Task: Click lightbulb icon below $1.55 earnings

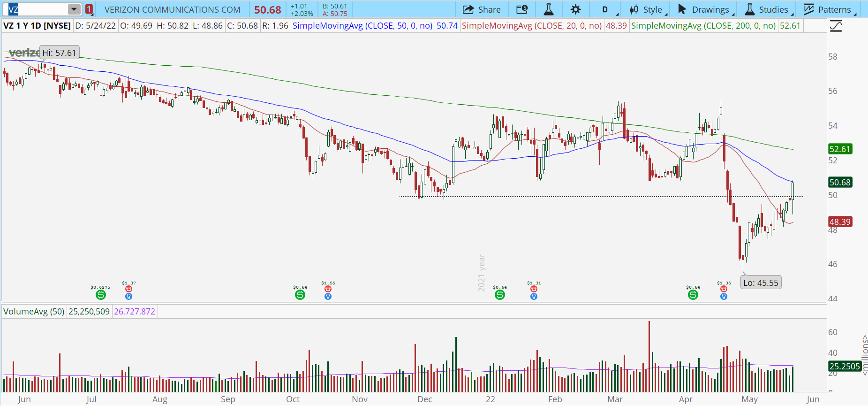Action: coord(328,297)
